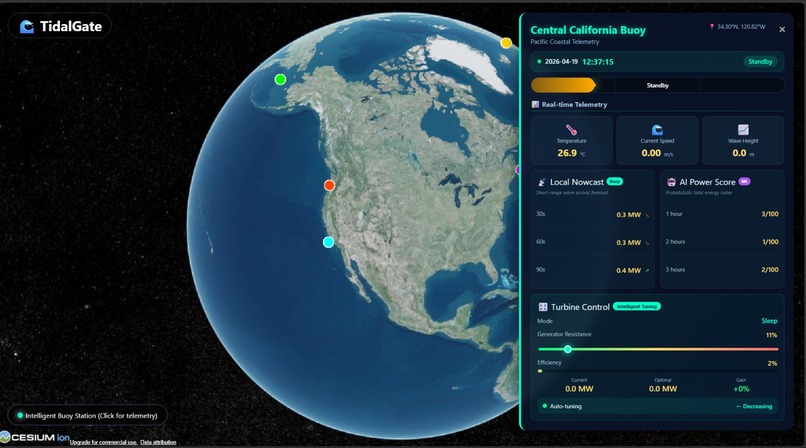Click the Buoy badge beside Local Nowcast
806x448 pixels.
(x=615, y=181)
